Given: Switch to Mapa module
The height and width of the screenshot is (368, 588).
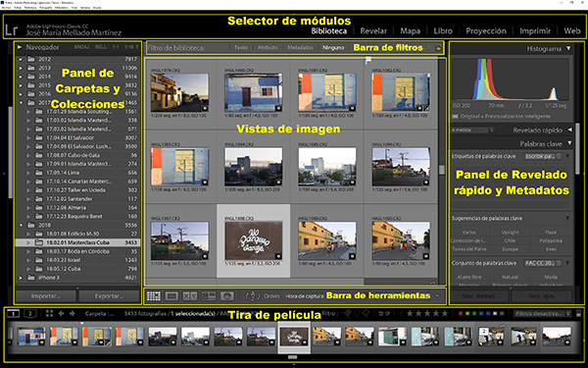Looking at the screenshot, I should point(410,31).
